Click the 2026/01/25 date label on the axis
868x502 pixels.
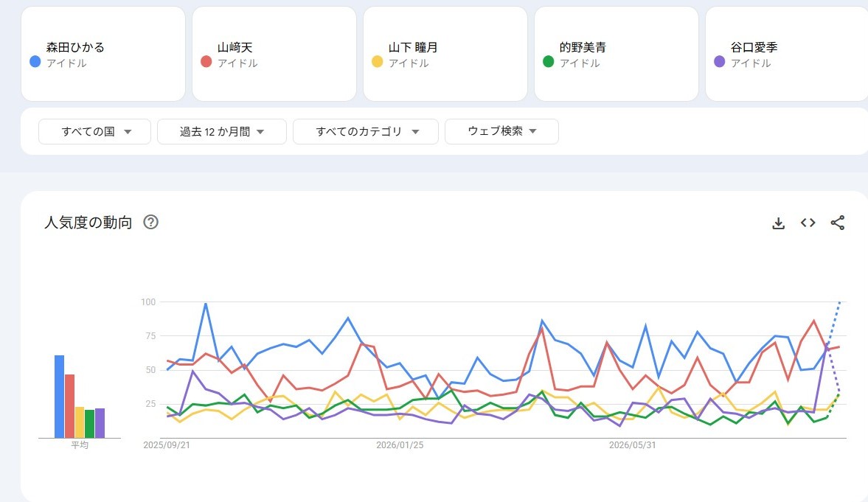point(400,445)
